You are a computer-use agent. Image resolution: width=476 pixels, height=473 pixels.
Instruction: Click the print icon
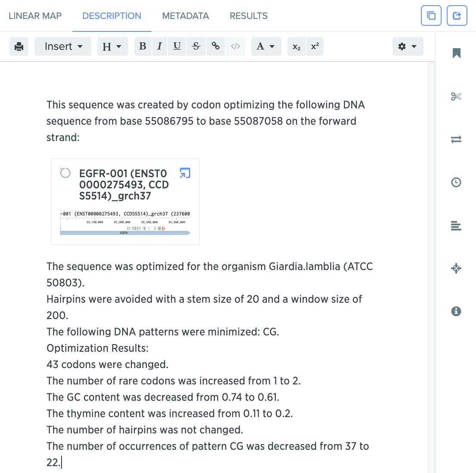coord(19,46)
